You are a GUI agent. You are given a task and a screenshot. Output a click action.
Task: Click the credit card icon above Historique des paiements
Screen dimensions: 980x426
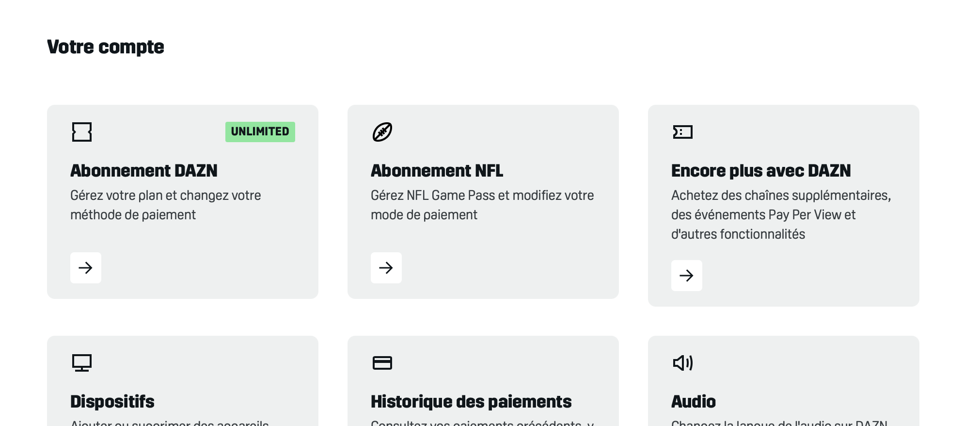pyautogui.click(x=382, y=363)
